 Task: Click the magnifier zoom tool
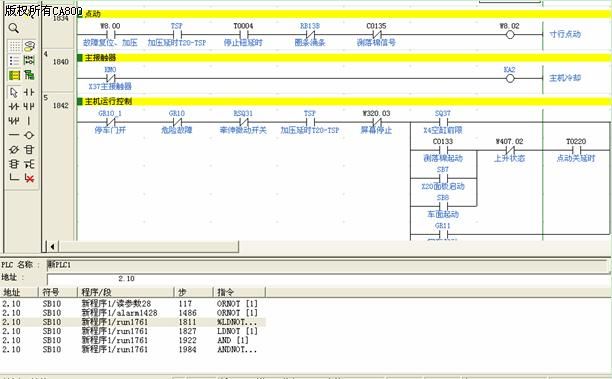pos(14,28)
